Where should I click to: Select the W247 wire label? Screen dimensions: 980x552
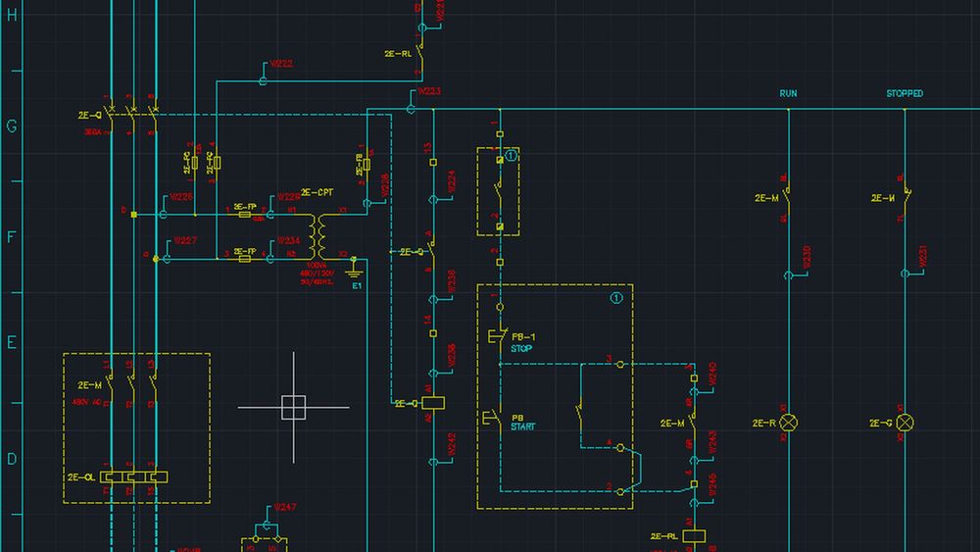click(285, 507)
